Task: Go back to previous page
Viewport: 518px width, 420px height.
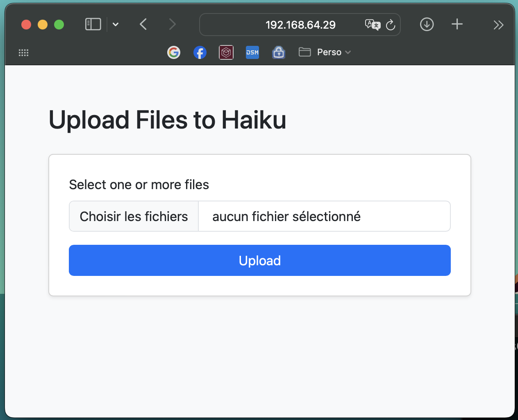Action: (x=143, y=25)
